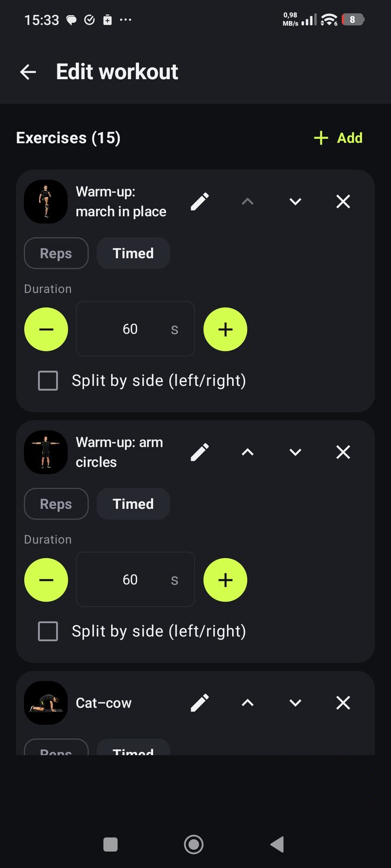Delete the arm circles exercise with X
The width and height of the screenshot is (391, 868).
click(x=343, y=452)
